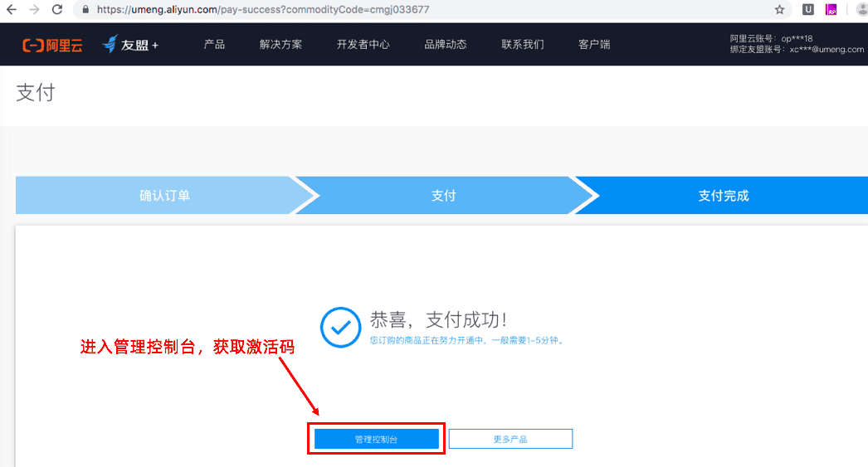Open the 客户端 menu

pos(594,44)
